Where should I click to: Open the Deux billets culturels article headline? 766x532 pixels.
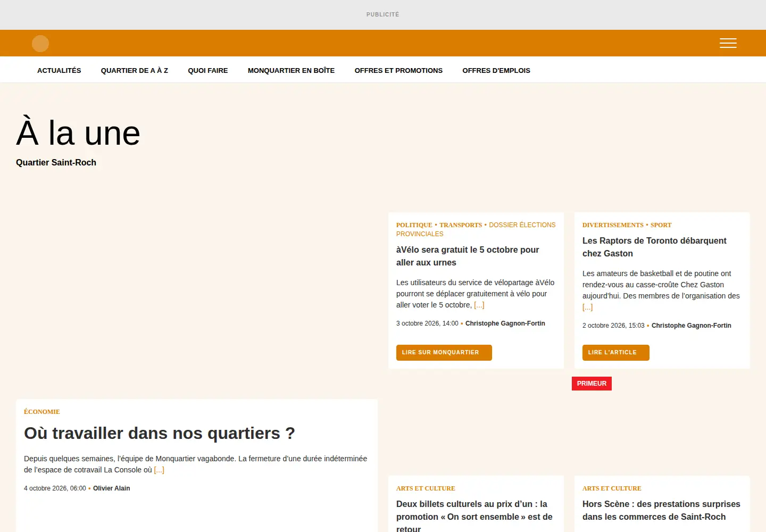(474, 516)
